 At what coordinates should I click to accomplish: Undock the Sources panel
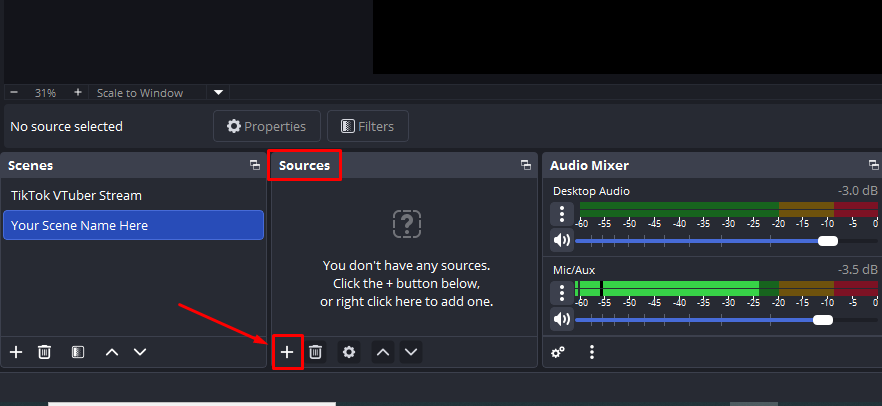[x=526, y=165]
